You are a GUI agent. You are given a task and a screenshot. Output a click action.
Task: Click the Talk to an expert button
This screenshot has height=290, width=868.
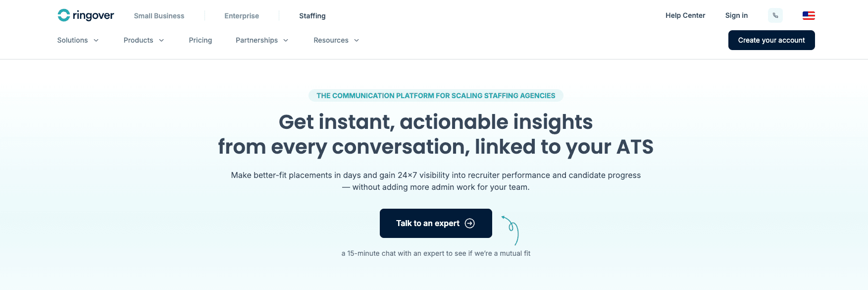point(427,224)
